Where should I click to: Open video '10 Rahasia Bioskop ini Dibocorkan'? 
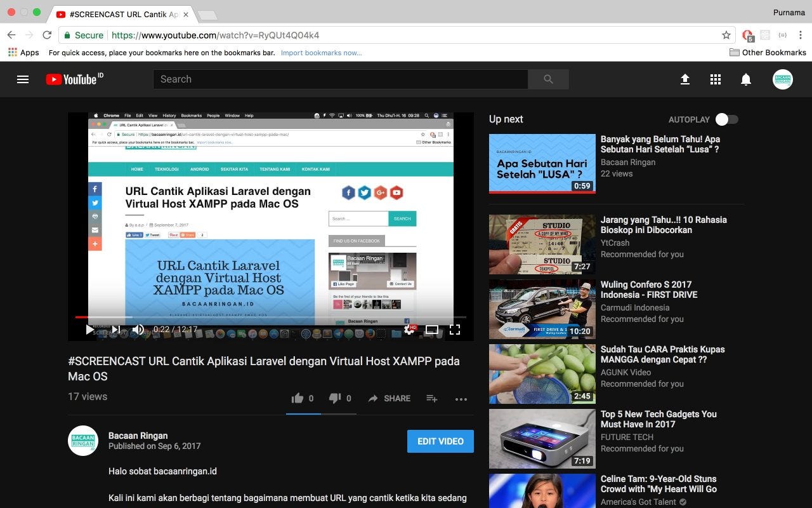[x=664, y=225]
